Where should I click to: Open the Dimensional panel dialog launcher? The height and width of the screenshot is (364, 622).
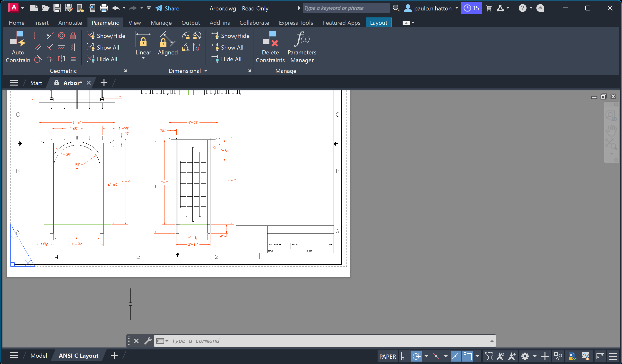coord(250,71)
